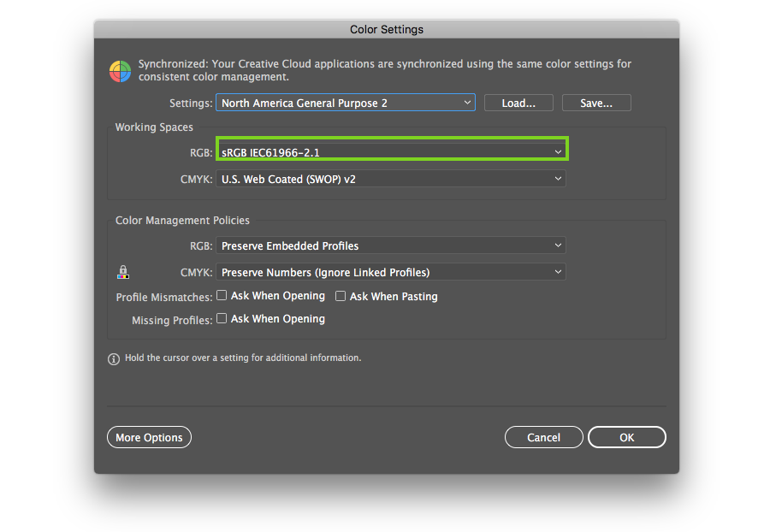Click the color sync status wheel icon
The width and height of the screenshot is (770, 532).
pos(120,71)
